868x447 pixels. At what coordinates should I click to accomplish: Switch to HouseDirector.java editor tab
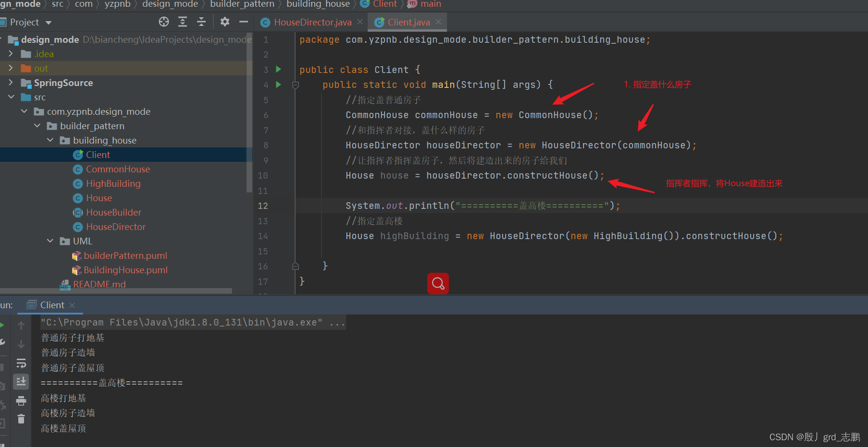pyautogui.click(x=312, y=22)
